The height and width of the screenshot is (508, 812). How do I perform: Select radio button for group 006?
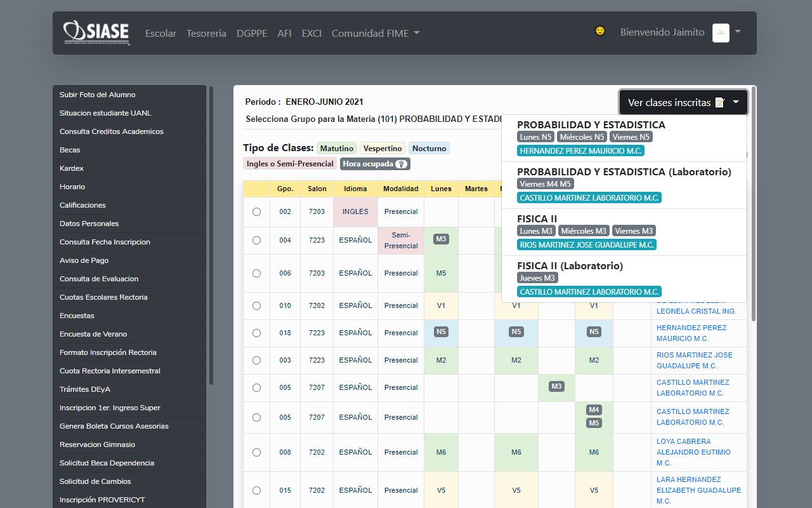[x=256, y=273]
